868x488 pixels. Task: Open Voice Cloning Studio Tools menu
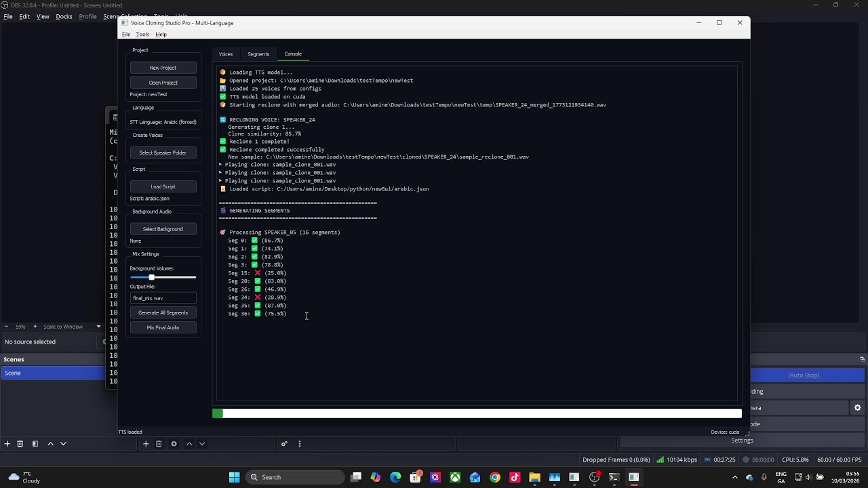click(142, 35)
